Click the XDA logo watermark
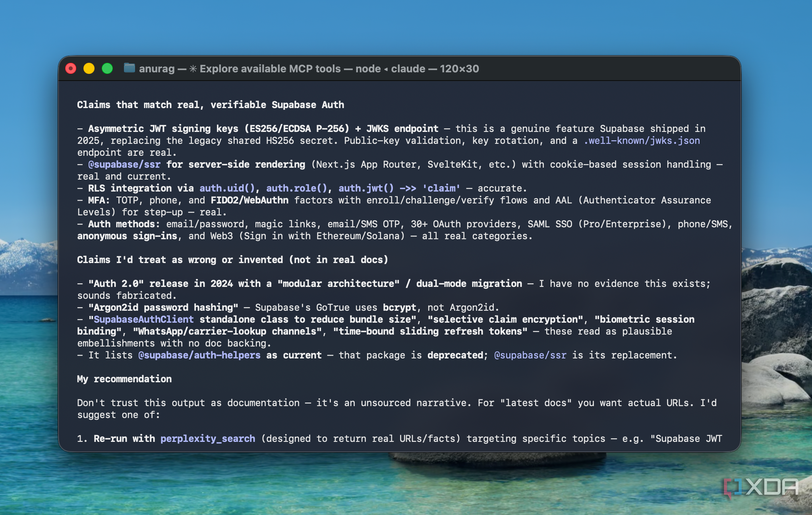Viewport: 812px width, 515px height. coord(761,488)
